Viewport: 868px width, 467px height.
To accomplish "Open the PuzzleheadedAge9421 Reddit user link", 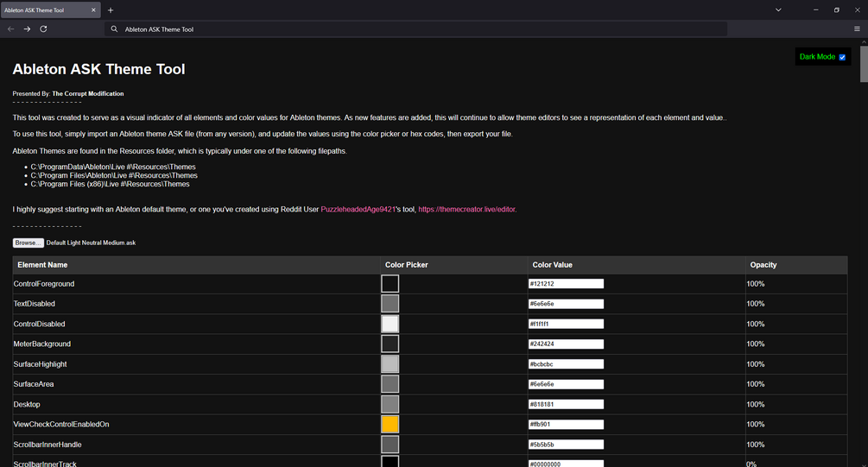I will [x=358, y=209].
